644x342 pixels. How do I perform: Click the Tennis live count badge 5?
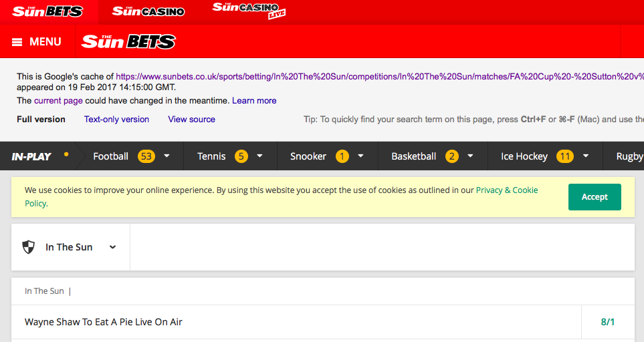pos(241,156)
